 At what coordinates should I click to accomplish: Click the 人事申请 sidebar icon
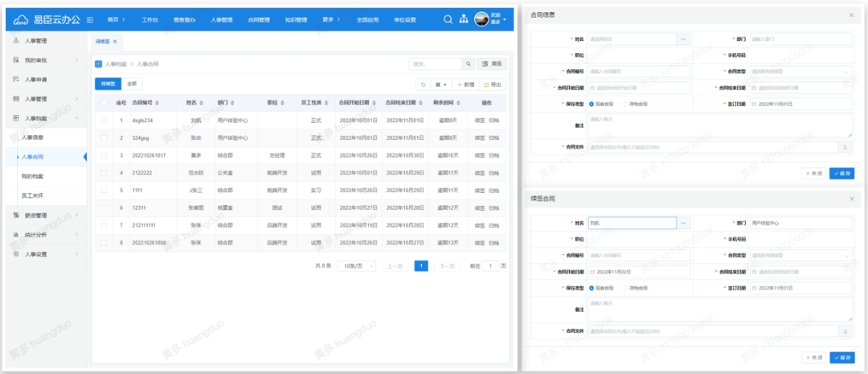(16, 80)
